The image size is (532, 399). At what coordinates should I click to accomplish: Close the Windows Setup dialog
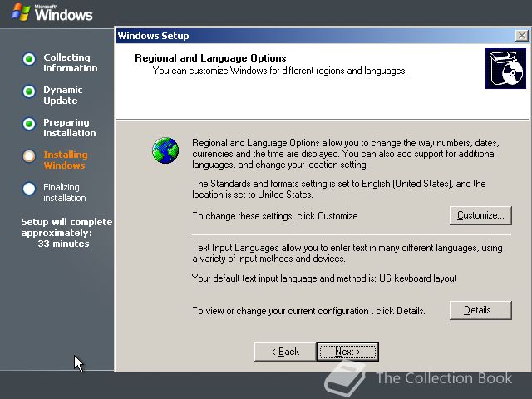pyautogui.click(x=522, y=35)
